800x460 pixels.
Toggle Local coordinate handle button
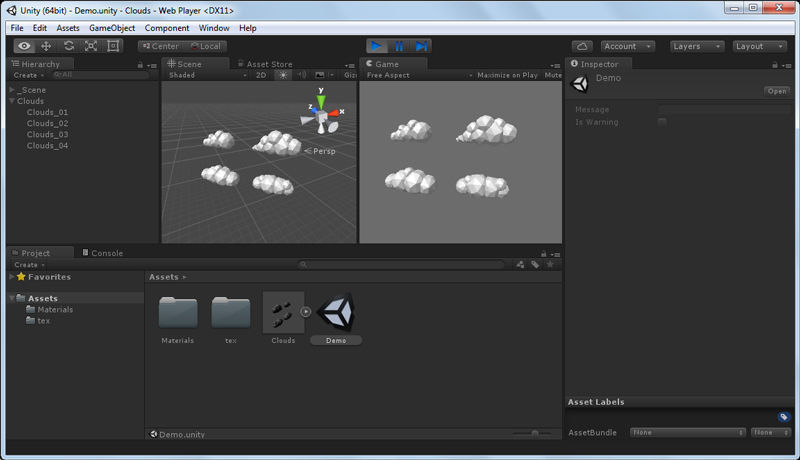[205, 46]
